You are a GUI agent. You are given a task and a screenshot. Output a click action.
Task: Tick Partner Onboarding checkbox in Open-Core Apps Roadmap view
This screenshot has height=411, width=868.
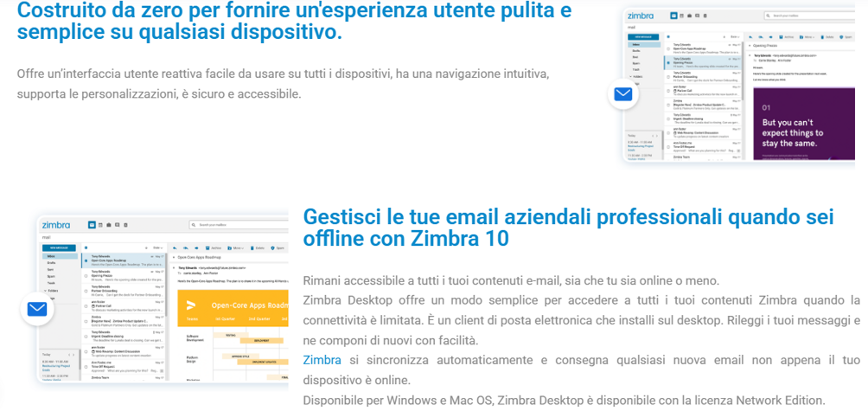click(x=86, y=291)
